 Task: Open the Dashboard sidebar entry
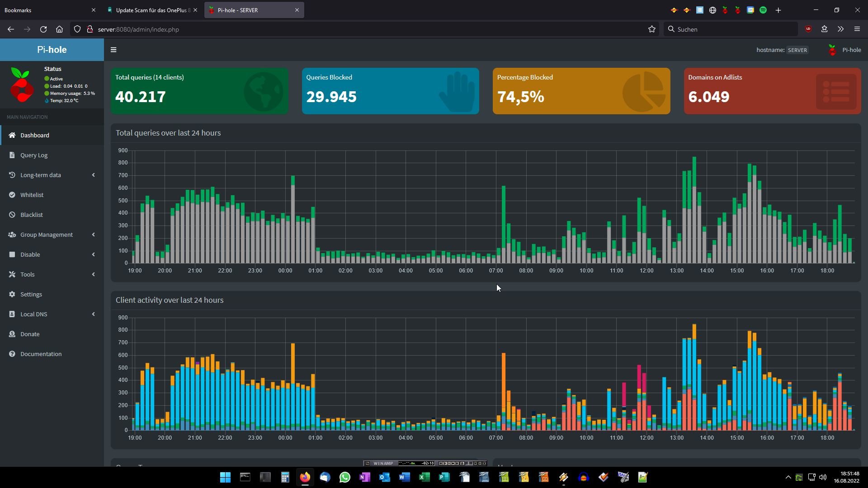52,135
